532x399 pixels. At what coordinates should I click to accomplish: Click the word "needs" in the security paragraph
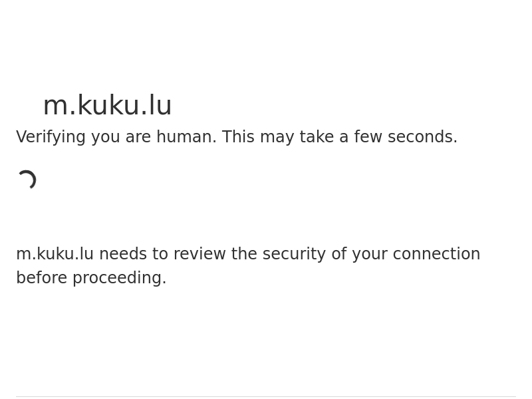(123, 254)
